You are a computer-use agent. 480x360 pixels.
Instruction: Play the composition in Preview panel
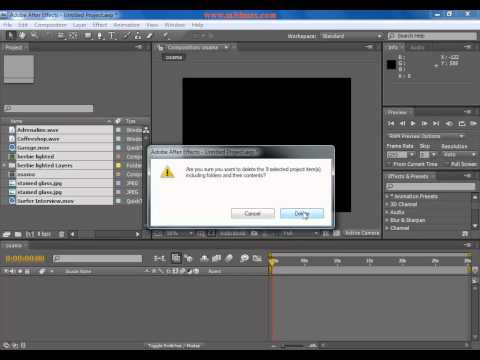point(413,124)
